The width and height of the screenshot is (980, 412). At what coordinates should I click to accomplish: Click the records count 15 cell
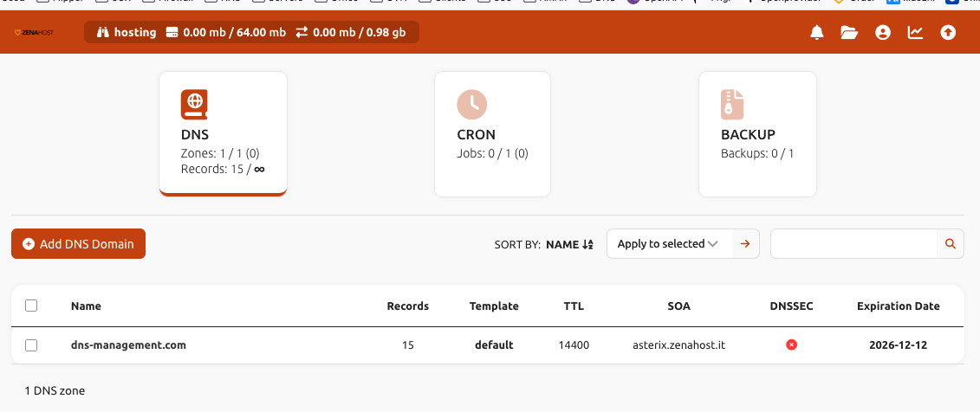(407, 344)
